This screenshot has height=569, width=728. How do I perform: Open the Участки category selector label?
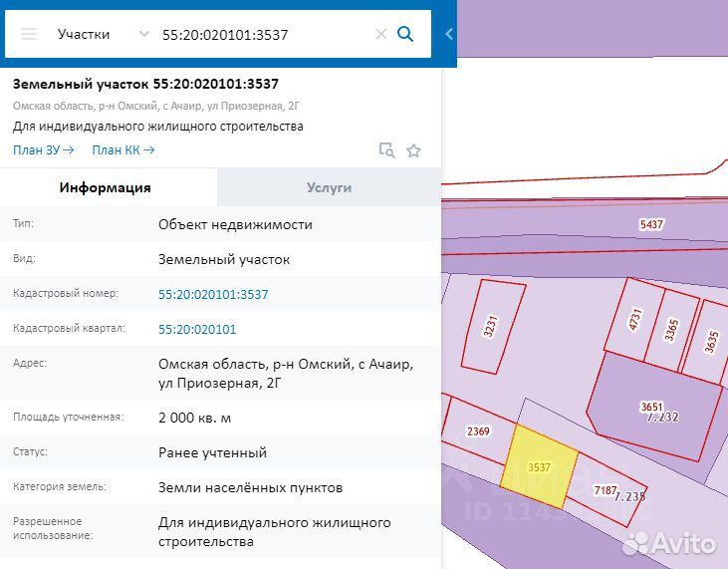click(x=84, y=34)
